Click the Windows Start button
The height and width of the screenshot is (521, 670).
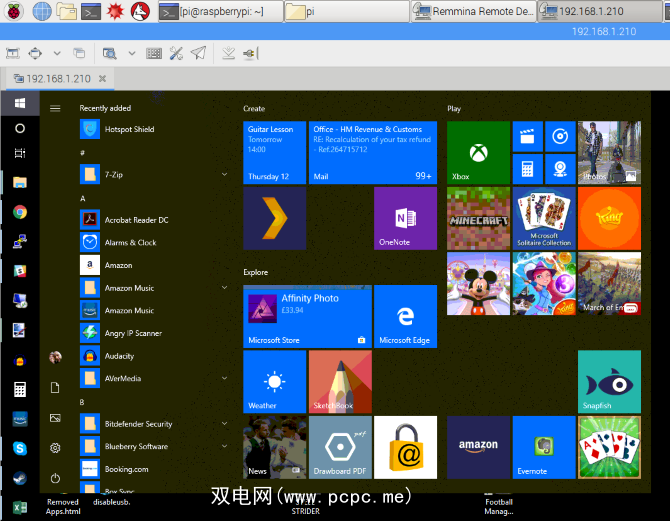pos(19,103)
